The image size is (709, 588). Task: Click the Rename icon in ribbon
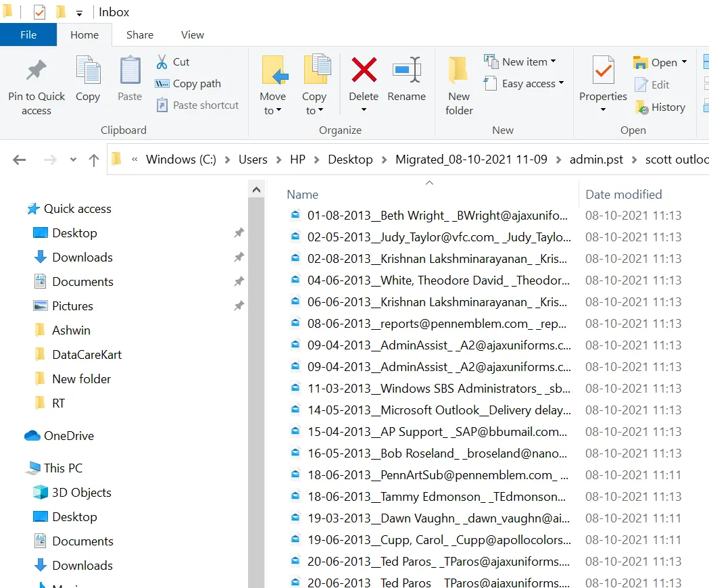(x=407, y=70)
